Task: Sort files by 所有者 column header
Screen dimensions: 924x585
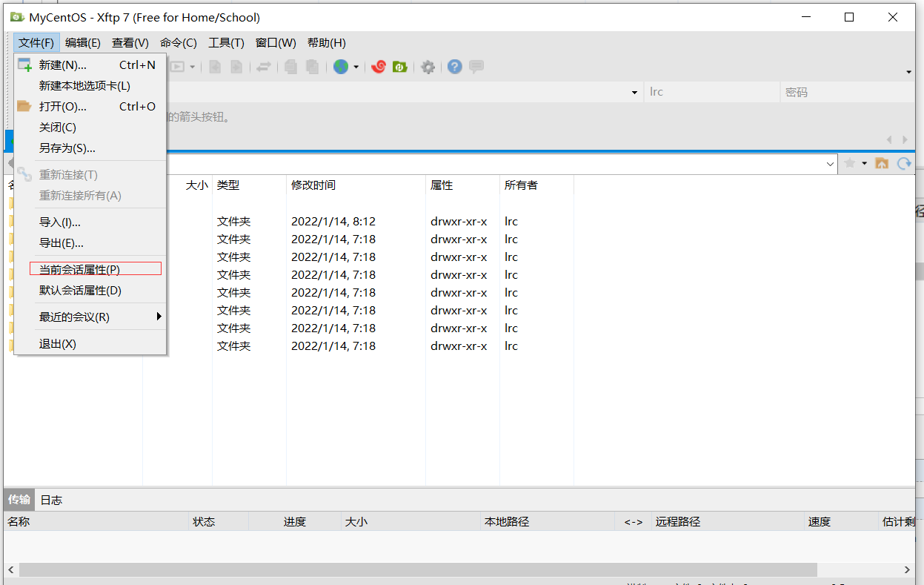Action: (536, 185)
